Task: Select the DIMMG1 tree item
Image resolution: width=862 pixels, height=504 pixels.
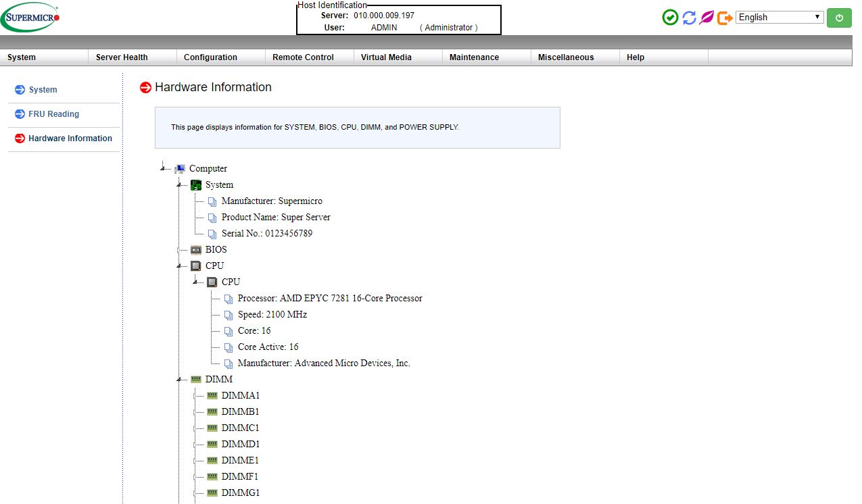Action: click(240, 493)
